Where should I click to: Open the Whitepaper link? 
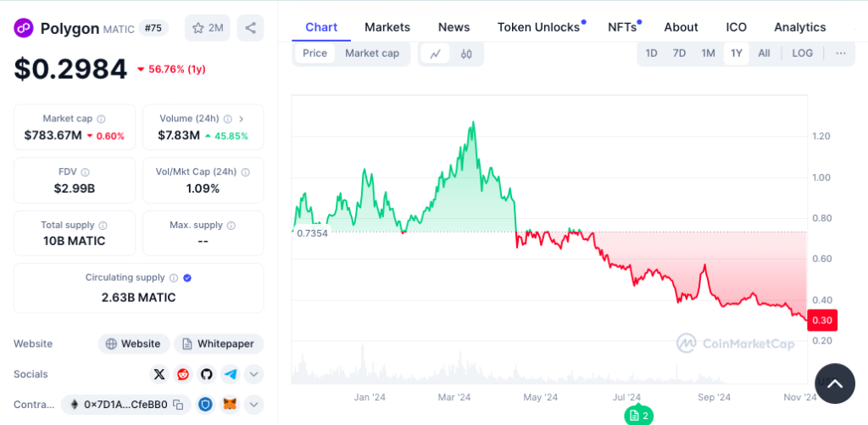(x=219, y=344)
